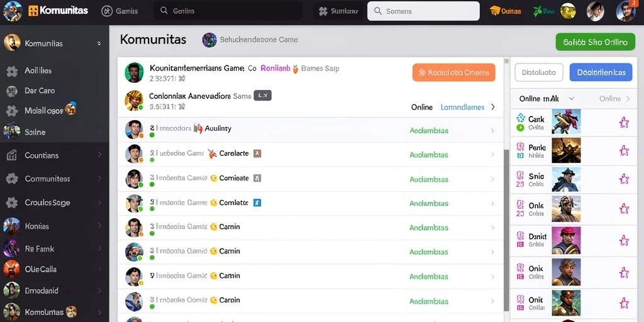Expand the Communitess sidebar chevron
Viewport: 644px width, 322px height.
(x=99, y=179)
